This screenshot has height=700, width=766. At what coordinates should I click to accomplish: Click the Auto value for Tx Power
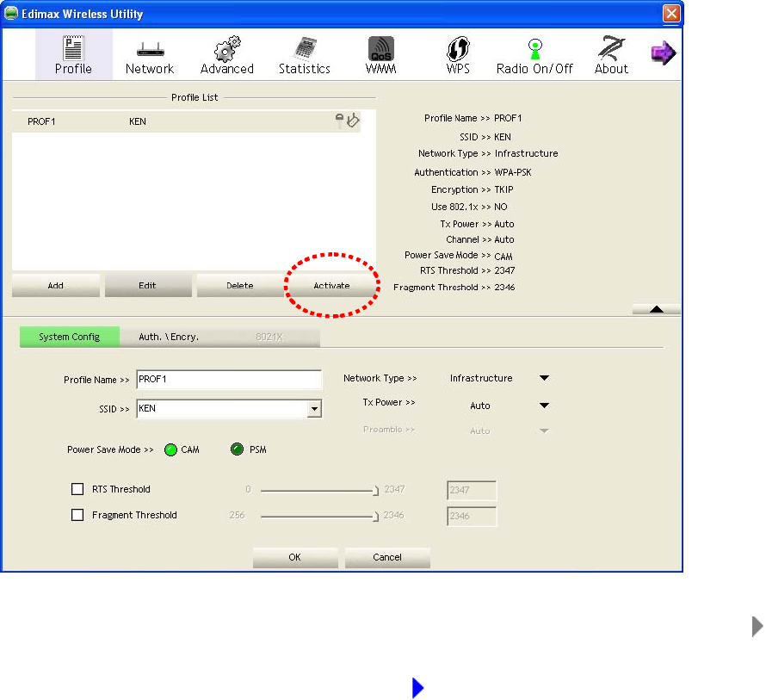click(x=479, y=406)
